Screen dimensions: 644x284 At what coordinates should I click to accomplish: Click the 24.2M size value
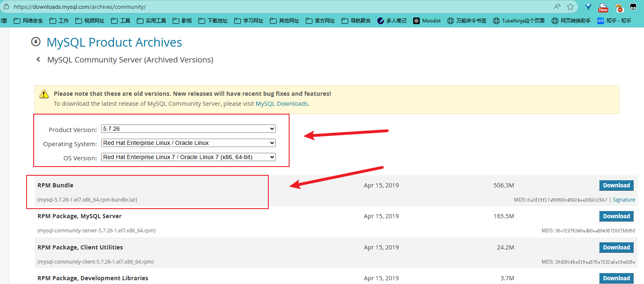[x=505, y=247]
